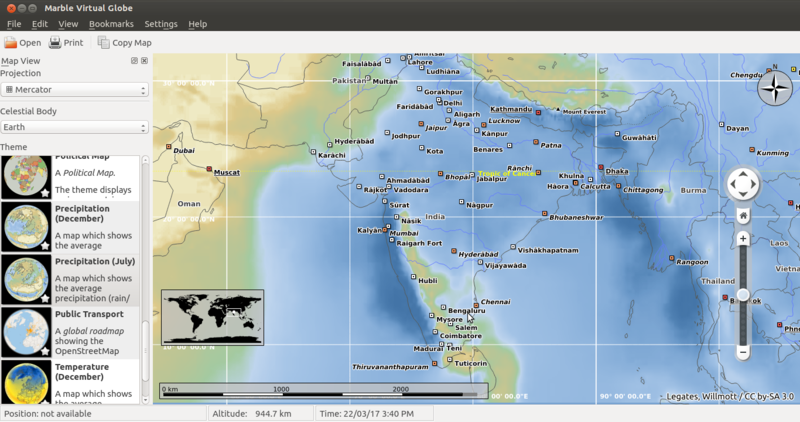
Task: Click the Bhubaneshwar city marker
Action: 544,214
